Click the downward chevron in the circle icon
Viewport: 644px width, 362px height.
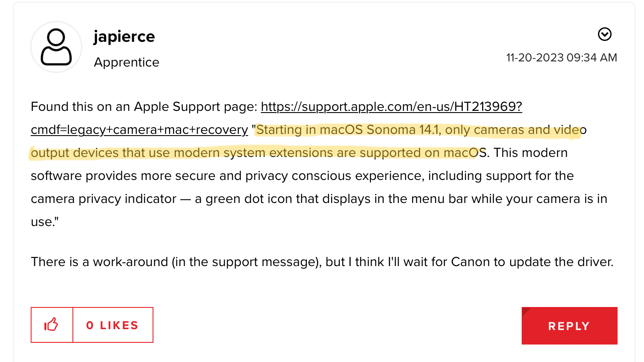[x=605, y=34]
